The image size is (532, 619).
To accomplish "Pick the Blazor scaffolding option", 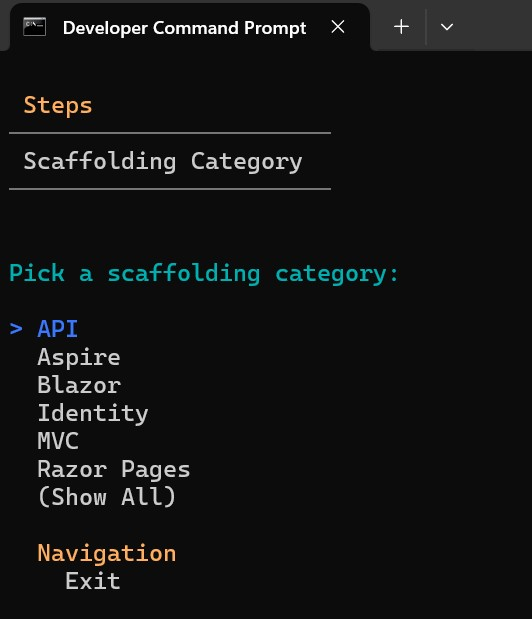I will coord(79,385).
